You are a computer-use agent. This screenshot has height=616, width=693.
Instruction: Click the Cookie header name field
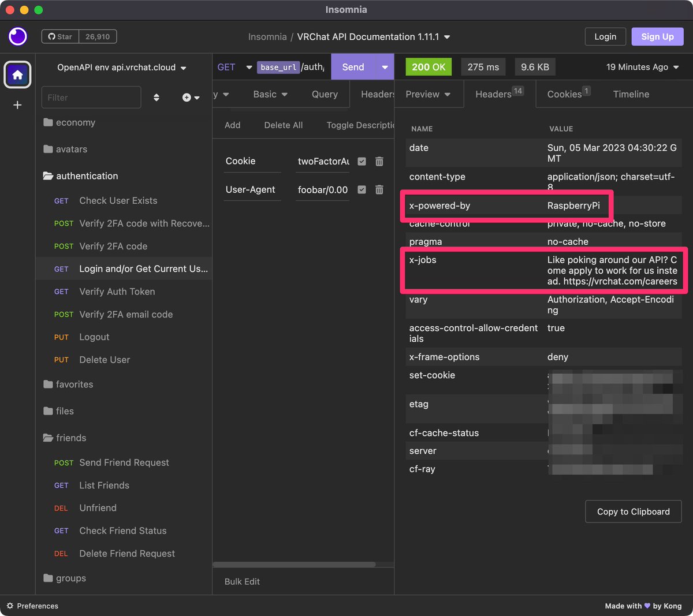point(252,161)
